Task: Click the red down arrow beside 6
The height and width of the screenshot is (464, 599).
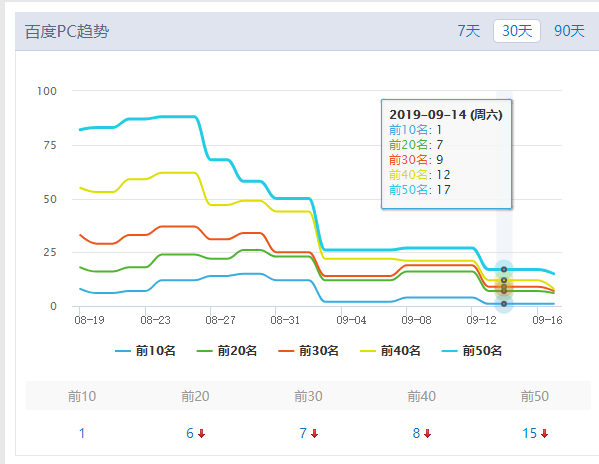Action: [x=201, y=433]
